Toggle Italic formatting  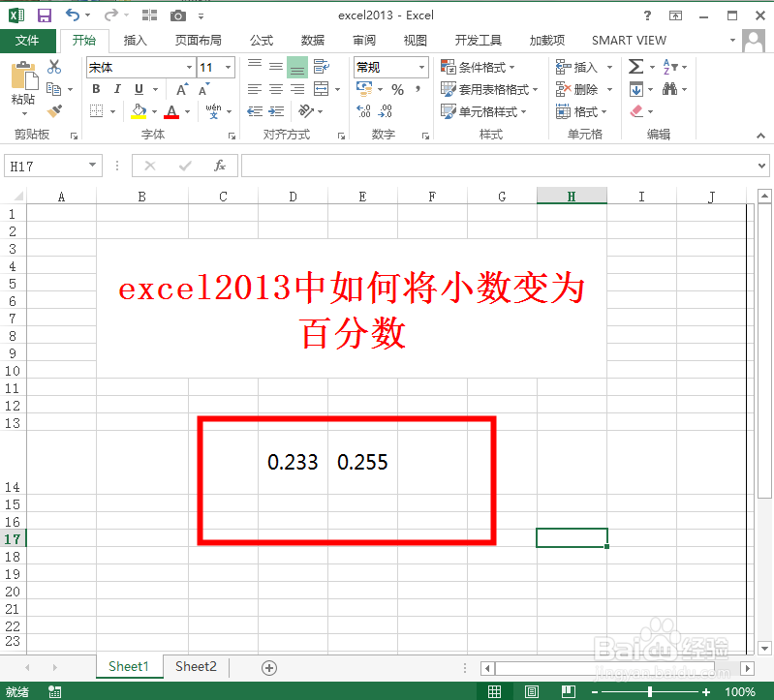[x=117, y=89]
